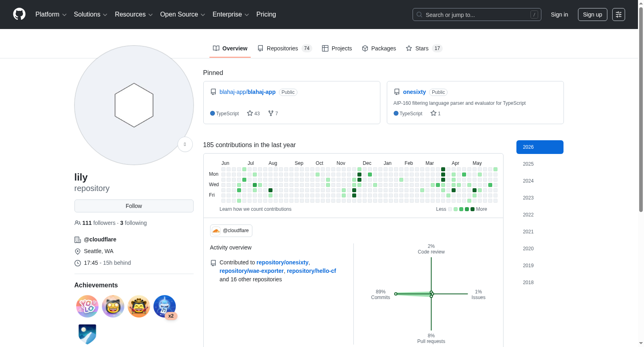Go to GitHub homepage via Octocat logo
The width and height of the screenshot is (644, 347).
(19, 14)
